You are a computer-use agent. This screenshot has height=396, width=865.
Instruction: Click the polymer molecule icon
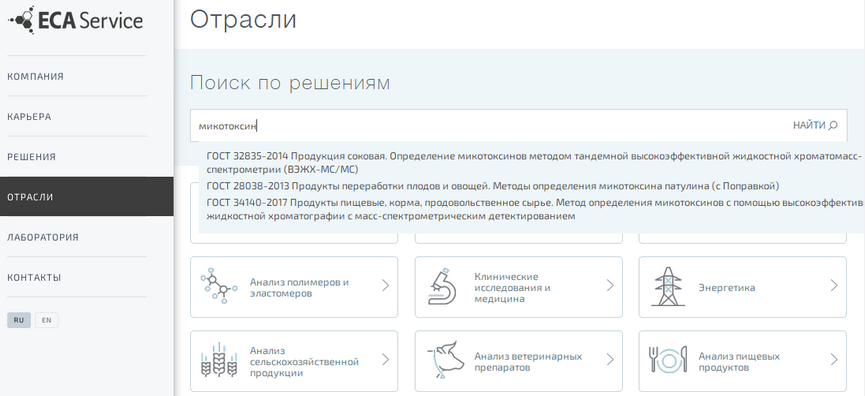[x=218, y=286]
